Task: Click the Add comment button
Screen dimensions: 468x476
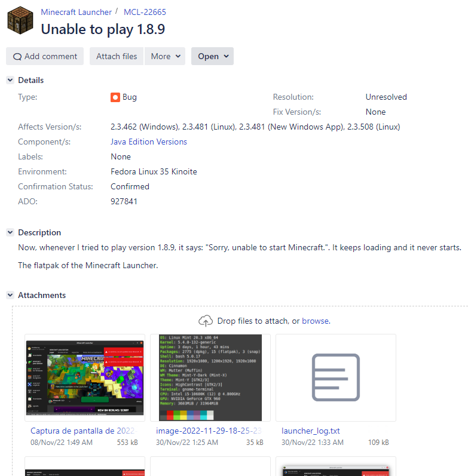Action: coord(45,56)
